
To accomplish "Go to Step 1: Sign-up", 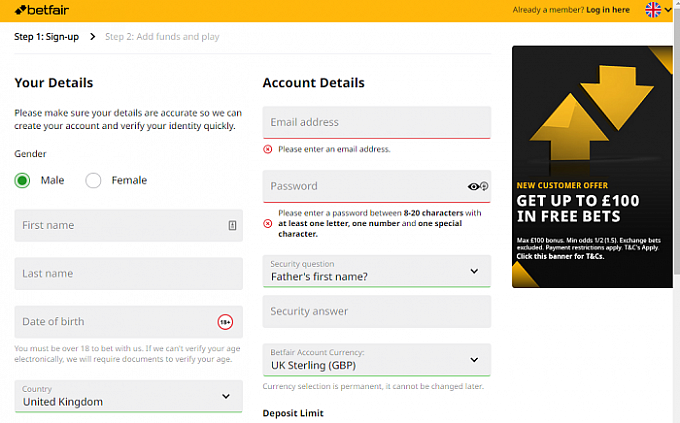I will click(x=46, y=37).
